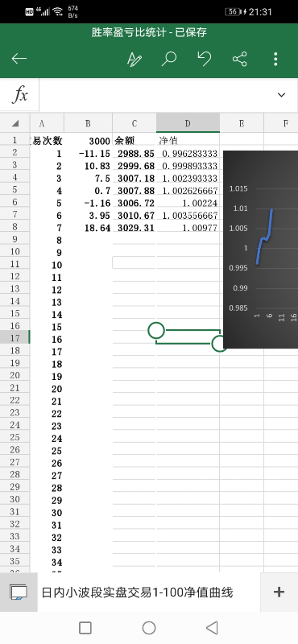Tap Android back triangle button
Screen dimensions: 298x644
click(212, 627)
